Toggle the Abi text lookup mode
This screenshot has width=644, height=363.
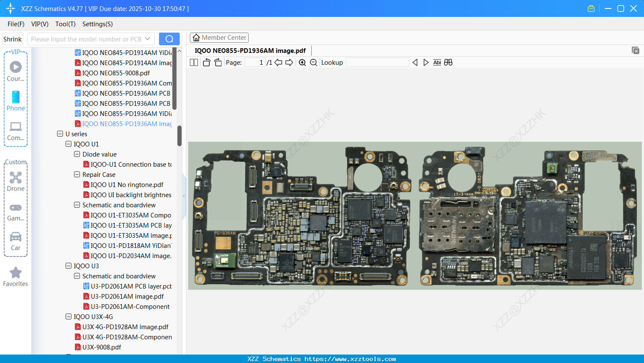(x=437, y=62)
